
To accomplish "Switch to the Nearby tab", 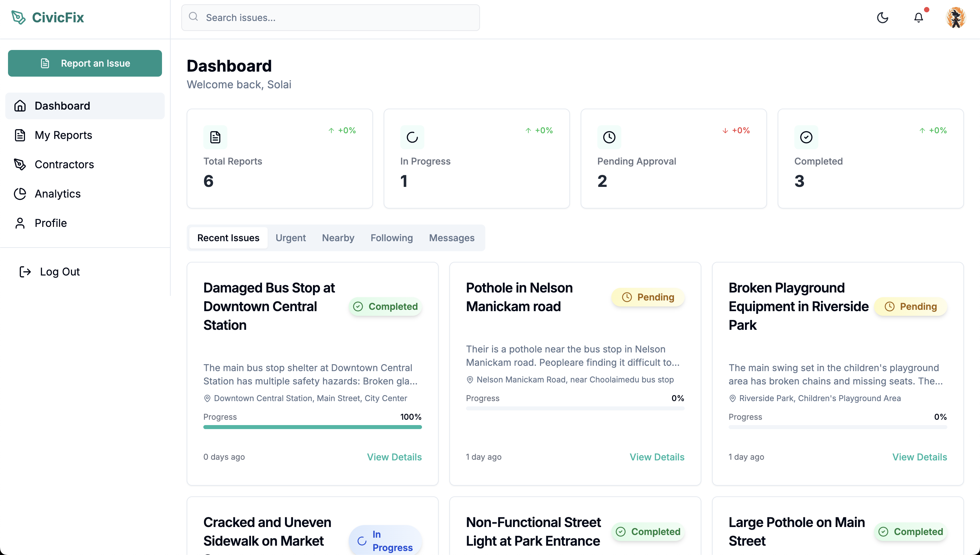I will [338, 238].
